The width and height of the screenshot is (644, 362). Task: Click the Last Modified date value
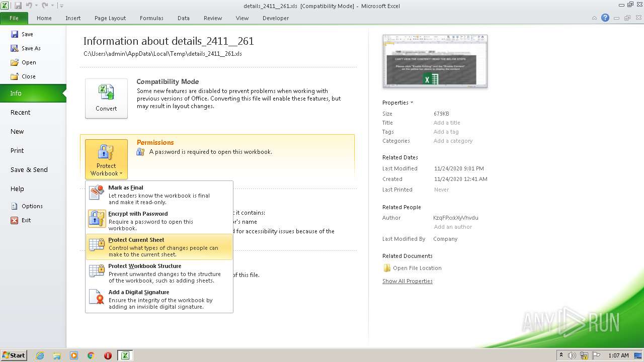point(459,168)
